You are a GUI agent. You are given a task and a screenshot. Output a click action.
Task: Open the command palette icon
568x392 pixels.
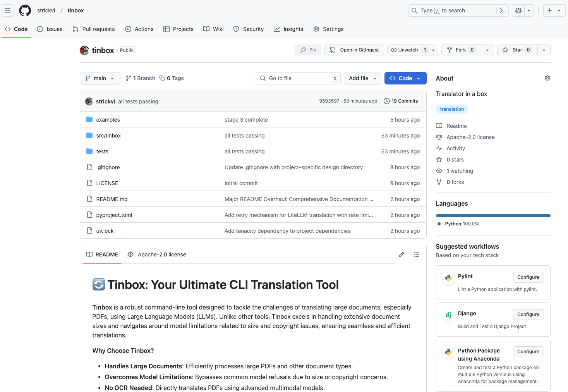coord(502,10)
